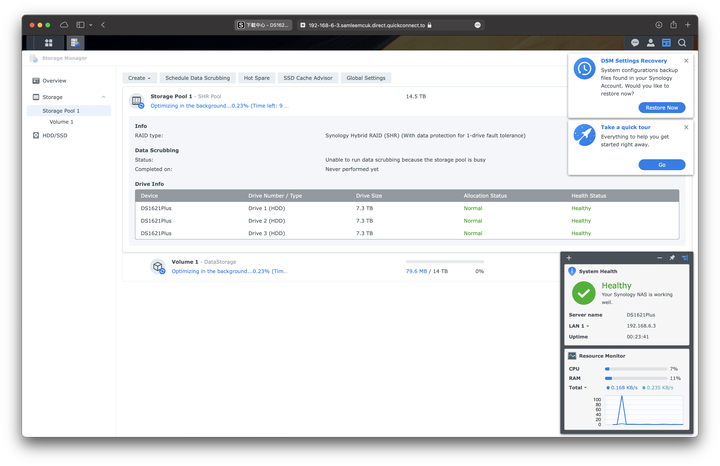The width and height of the screenshot is (720, 466).
Task: Click the page options icon in address bar
Action: [x=478, y=25]
